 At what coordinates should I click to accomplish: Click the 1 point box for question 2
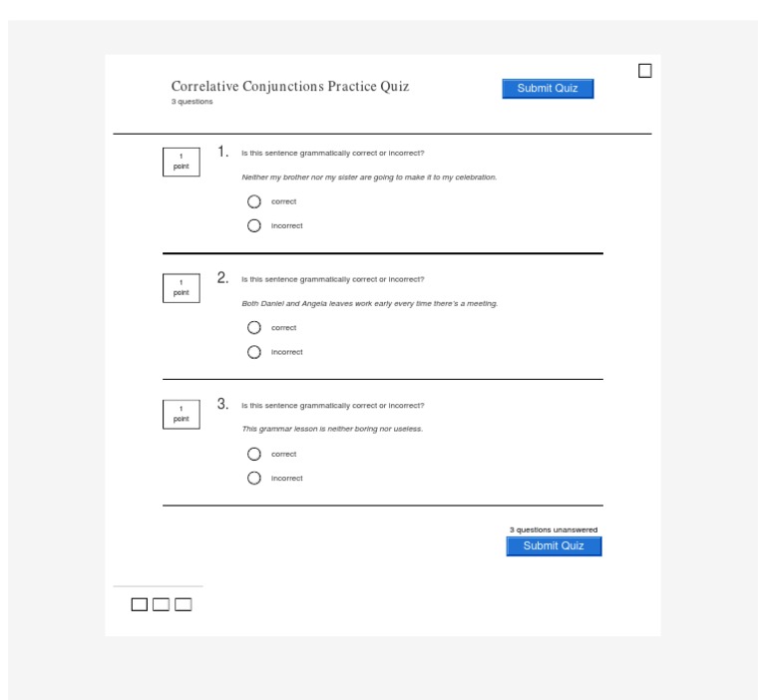click(x=182, y=288)
